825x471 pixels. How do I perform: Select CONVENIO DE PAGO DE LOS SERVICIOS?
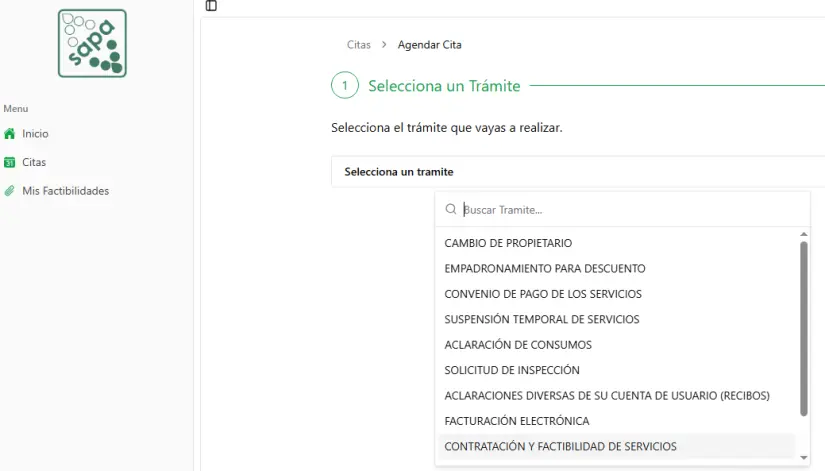(617, 294)
